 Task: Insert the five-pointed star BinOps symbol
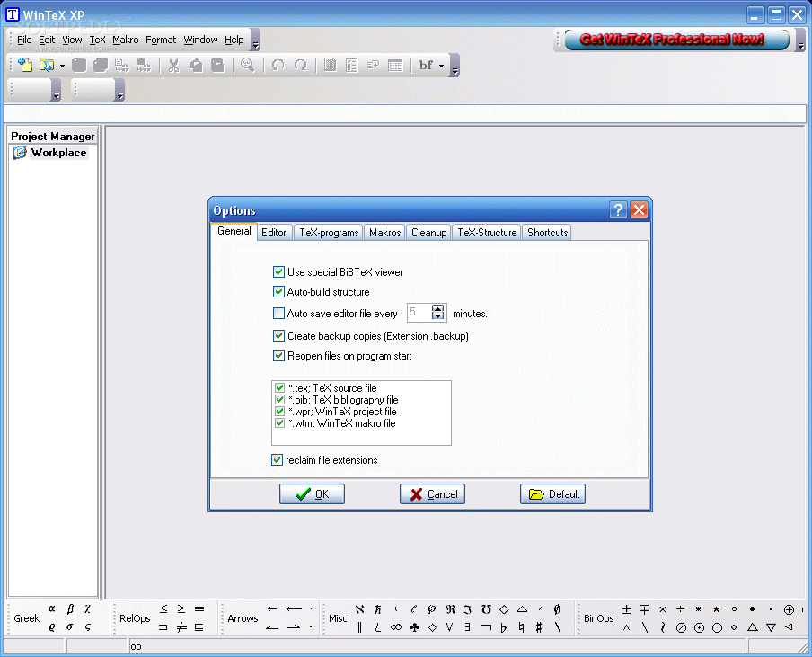[x=716, y=609]
